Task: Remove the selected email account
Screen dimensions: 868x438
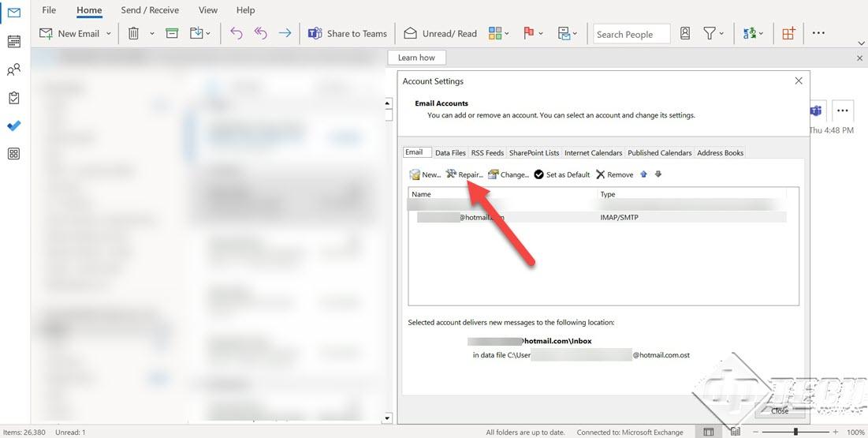Action: pyautogui.click(x=614, y=174)
